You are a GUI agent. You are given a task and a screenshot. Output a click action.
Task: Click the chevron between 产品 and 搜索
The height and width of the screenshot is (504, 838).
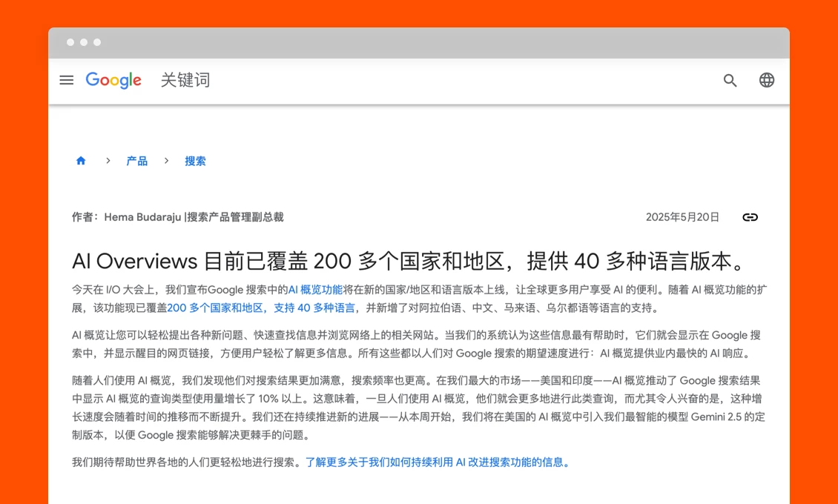[x=167, y=161]
